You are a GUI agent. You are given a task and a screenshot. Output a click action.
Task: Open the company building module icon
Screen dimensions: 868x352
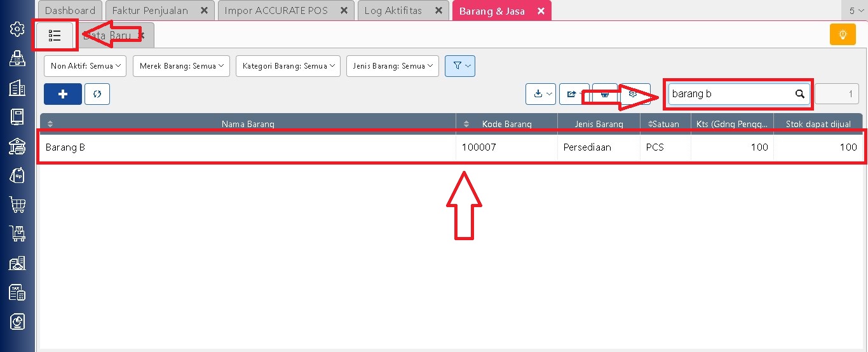point(17,88)
